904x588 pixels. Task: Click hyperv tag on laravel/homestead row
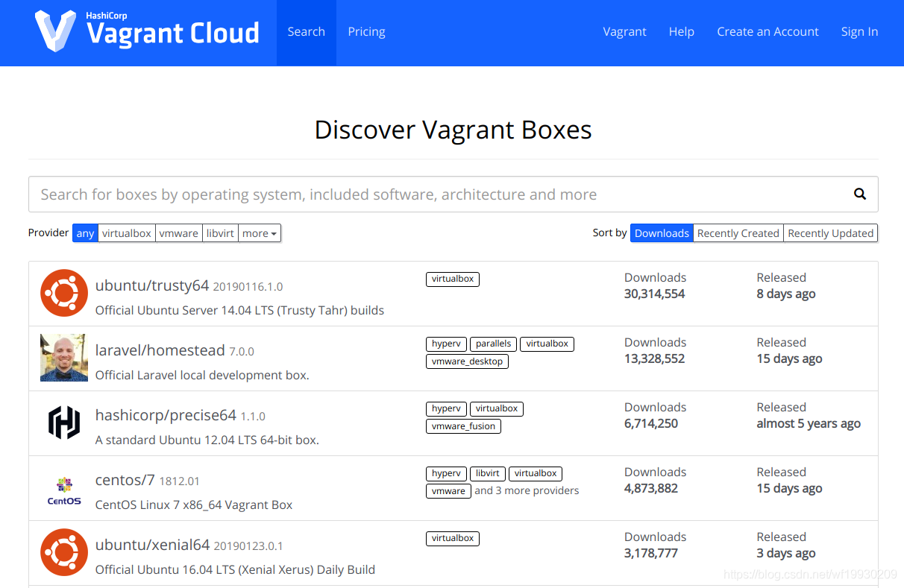(x=446, y=344)
